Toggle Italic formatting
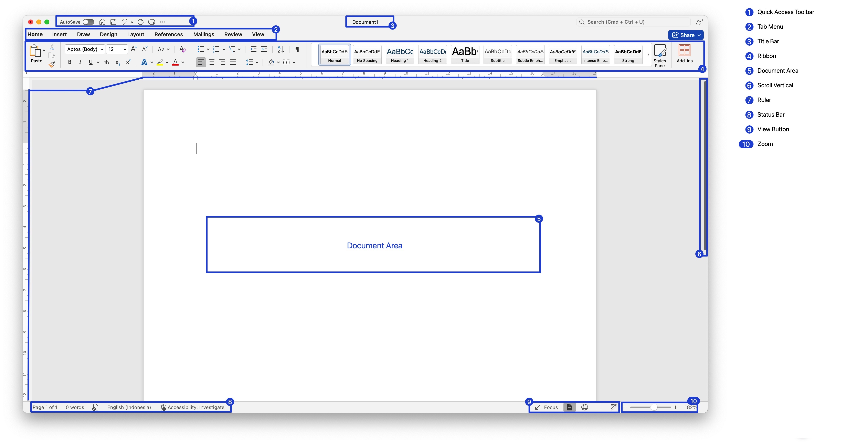This screenshot has height=443, width=868. tap(80, 62)
